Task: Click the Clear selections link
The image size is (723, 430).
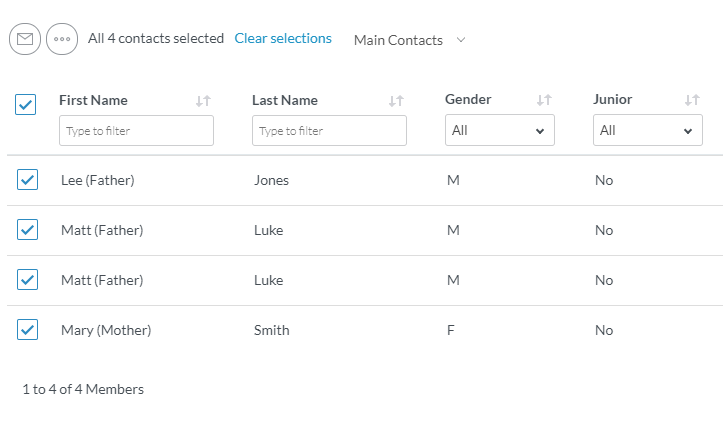Action: pos(283,39)
